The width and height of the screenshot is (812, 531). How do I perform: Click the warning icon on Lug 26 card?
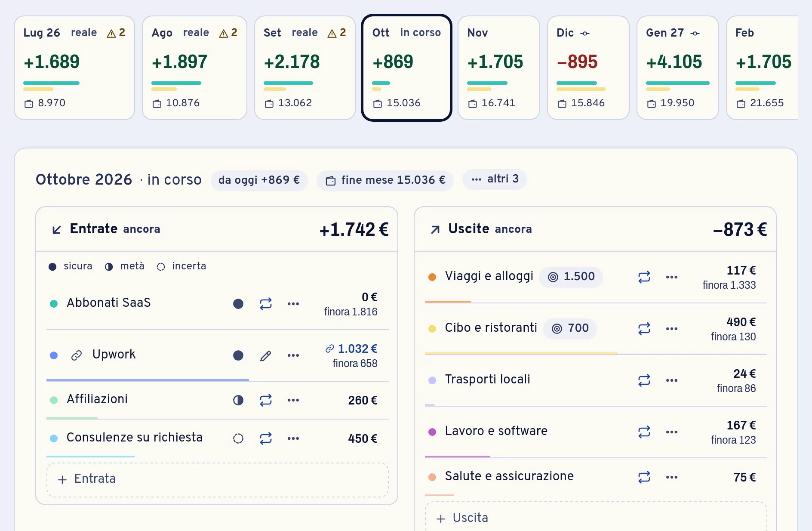(111, 33)
